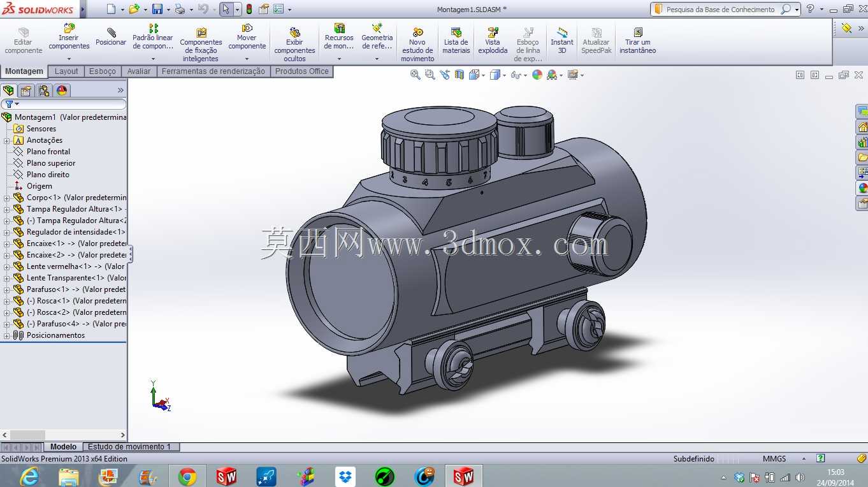Expand the Lente vermelha<1> component node
This screenshot has height=487, width=868.
[7, 266]
